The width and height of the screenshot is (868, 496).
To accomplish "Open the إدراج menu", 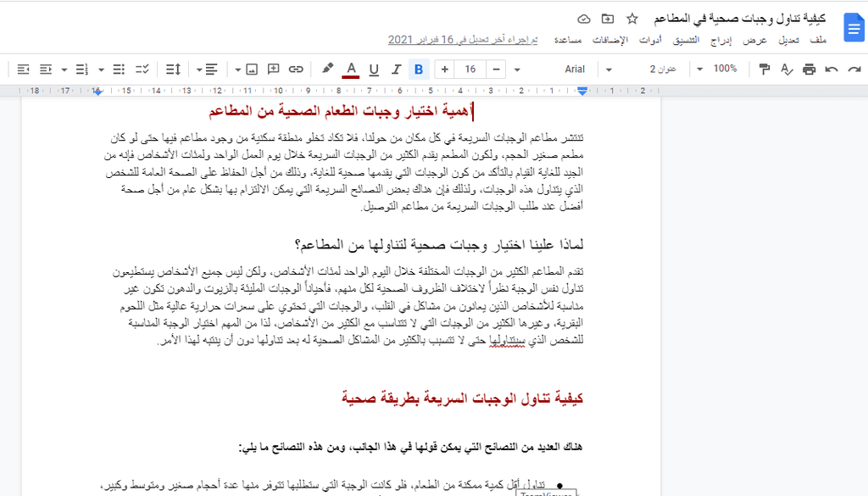I will 721,40.
